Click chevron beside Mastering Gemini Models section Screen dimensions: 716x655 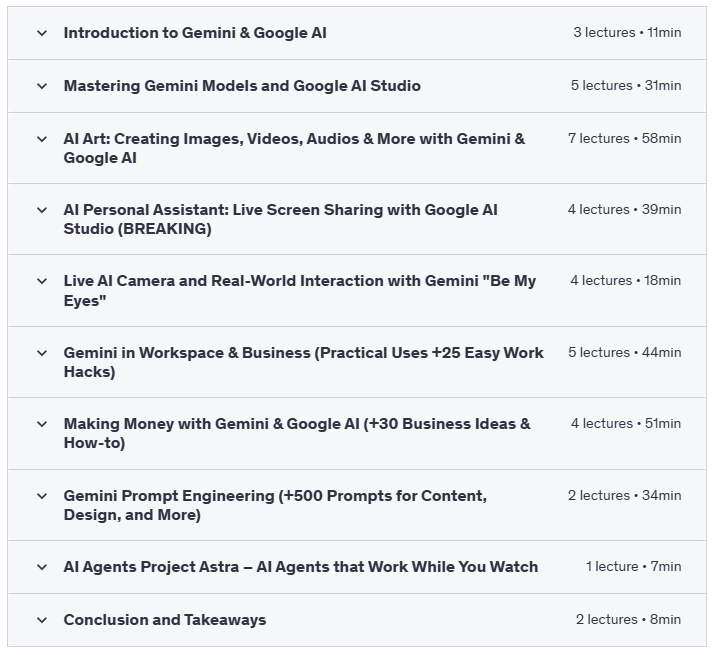pyautogui.click(x=42, y=86)
